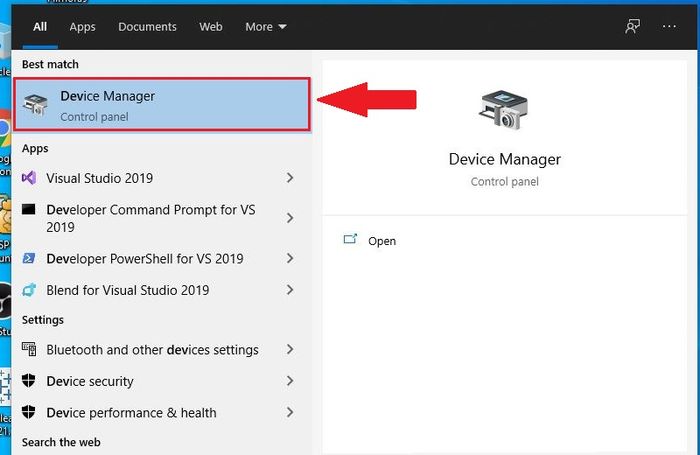Image resolution: width=700 pixels, height=455 pixels.
Task: Expand Visual Studio 2019 result arrow
Action: click(x=290, y=178)
